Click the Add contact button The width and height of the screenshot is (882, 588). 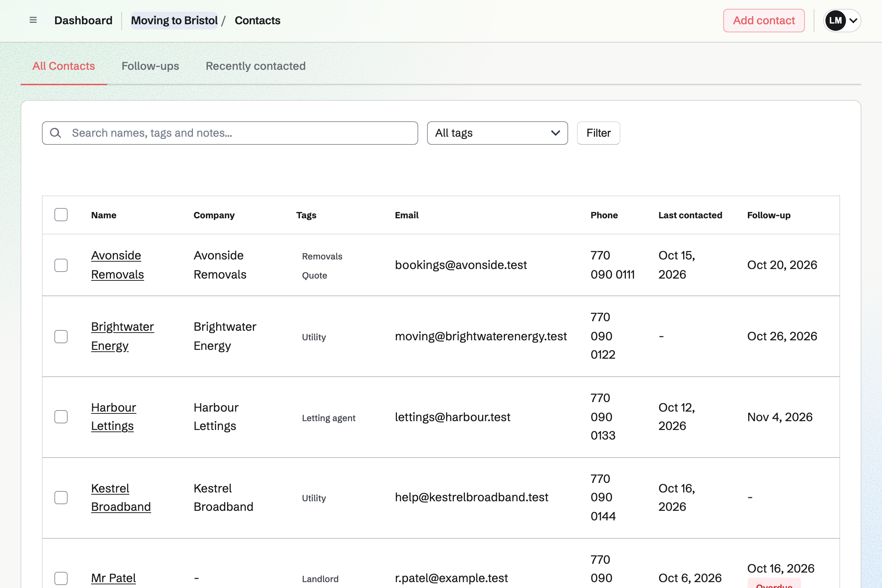click(764, 20)
